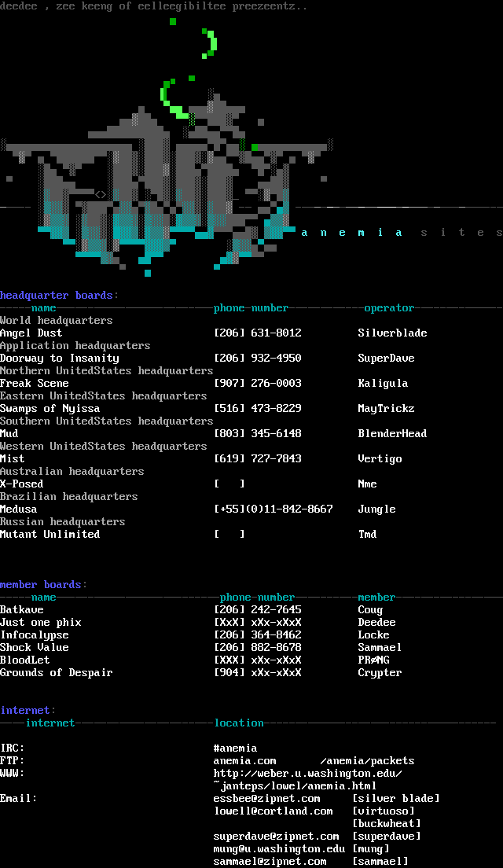Select the Medusa phone number with +55 prefix
Image resolution: width=503 pixels, height=868 pixels.
(273, 509)
